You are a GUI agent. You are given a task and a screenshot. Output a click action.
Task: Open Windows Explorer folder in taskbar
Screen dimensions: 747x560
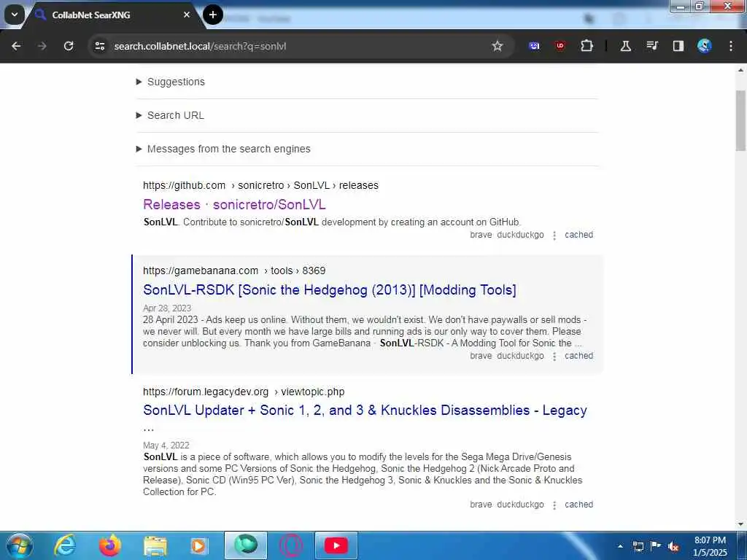point(155,545)
